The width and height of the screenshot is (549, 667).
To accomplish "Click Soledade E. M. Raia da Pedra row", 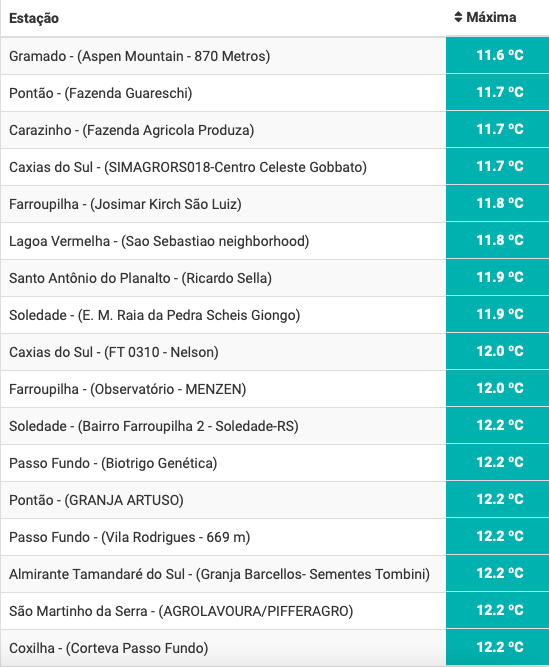I will [x=275, y=315].
